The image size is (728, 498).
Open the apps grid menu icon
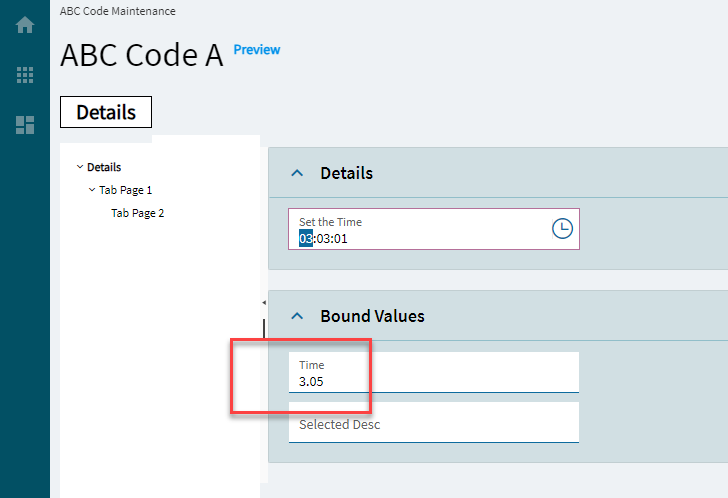tap(25, 75)
